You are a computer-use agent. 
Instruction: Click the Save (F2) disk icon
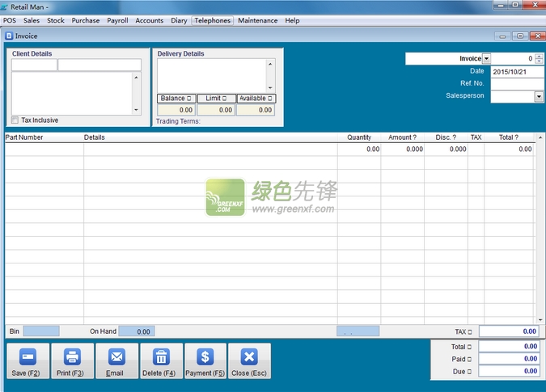pyautogui.click(x=28, y=357)
